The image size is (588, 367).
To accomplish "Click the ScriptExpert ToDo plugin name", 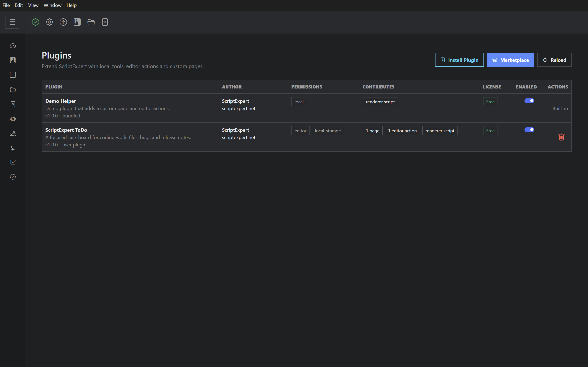I will pyautogui.click(x=66, y=130).
